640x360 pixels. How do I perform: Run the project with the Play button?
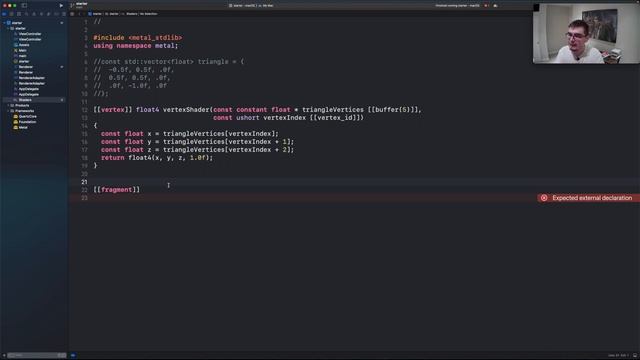coord(61,6)
